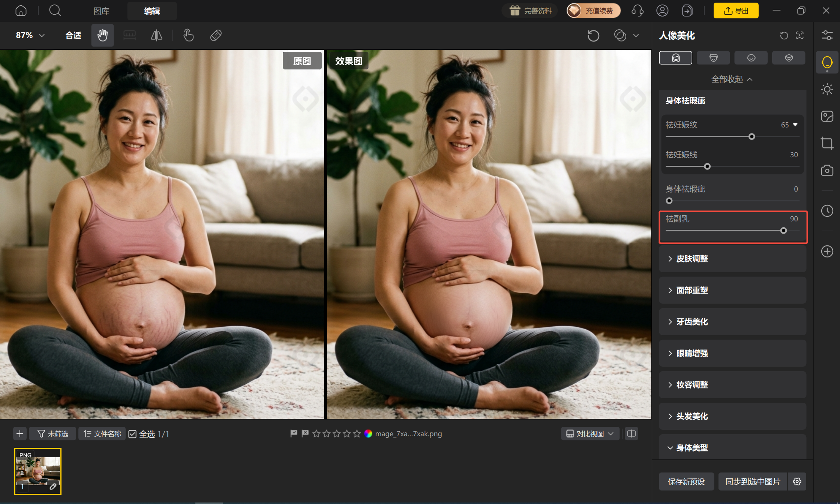Click the plus circle sidebar icon
The height and width of the screenshot is (504, 840).
827,251
